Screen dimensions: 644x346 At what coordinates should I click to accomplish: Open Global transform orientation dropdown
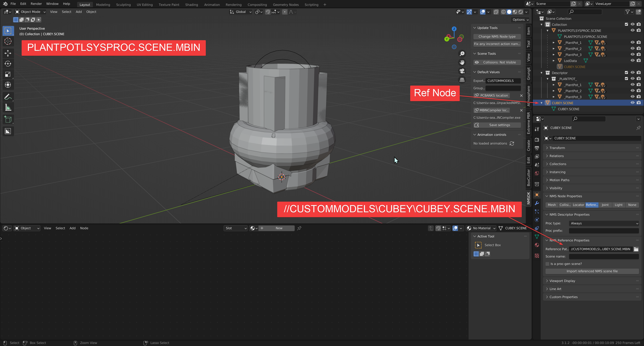[240, 12]
